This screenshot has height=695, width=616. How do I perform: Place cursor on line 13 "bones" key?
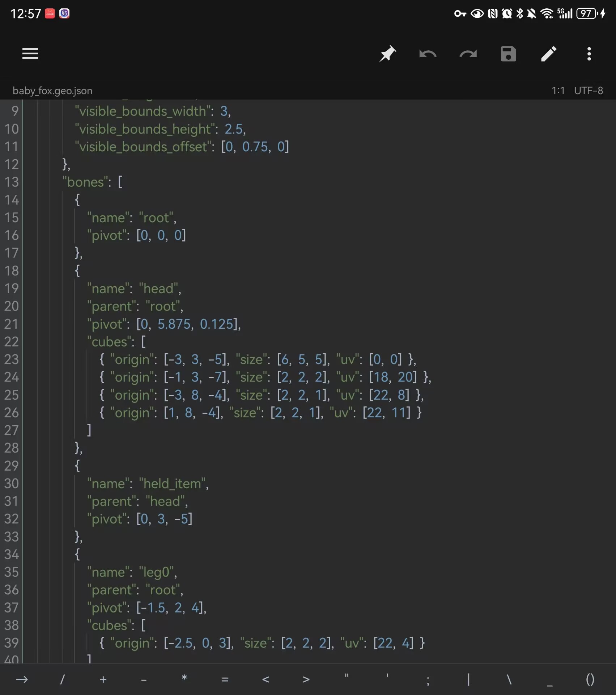pyautogui.click(x=86, y=182)
